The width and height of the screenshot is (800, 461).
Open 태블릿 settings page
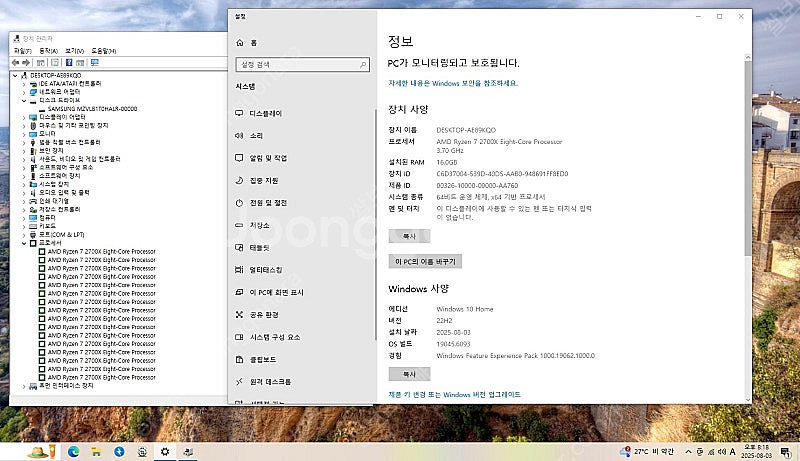pos(301,248)
